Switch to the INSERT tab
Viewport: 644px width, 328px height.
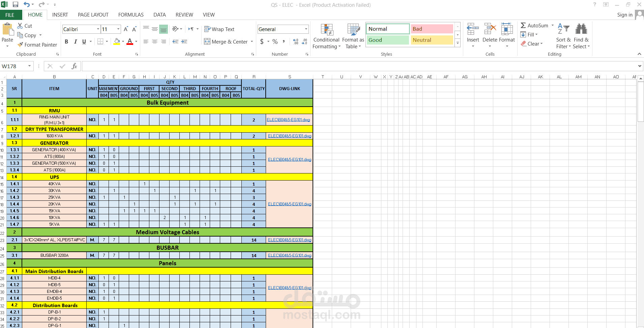point(60,15)
